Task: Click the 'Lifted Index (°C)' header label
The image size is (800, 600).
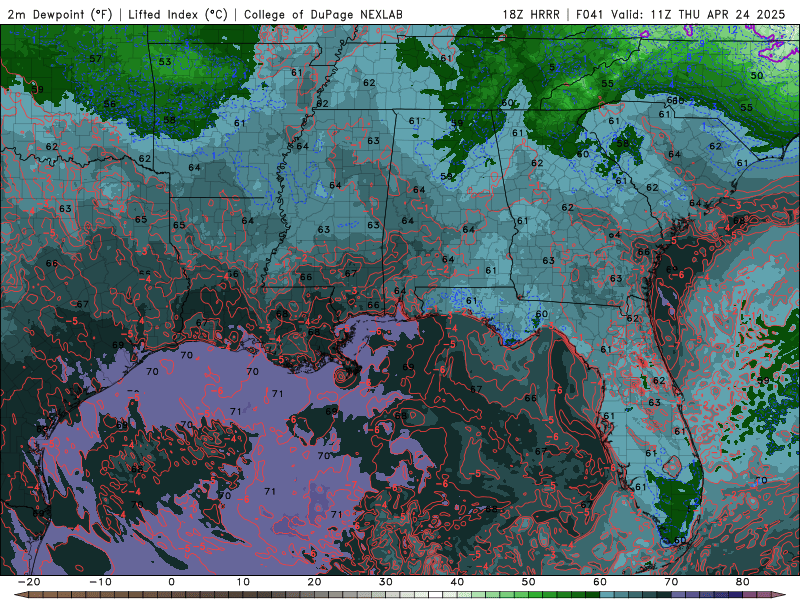Action: point(178,14)
